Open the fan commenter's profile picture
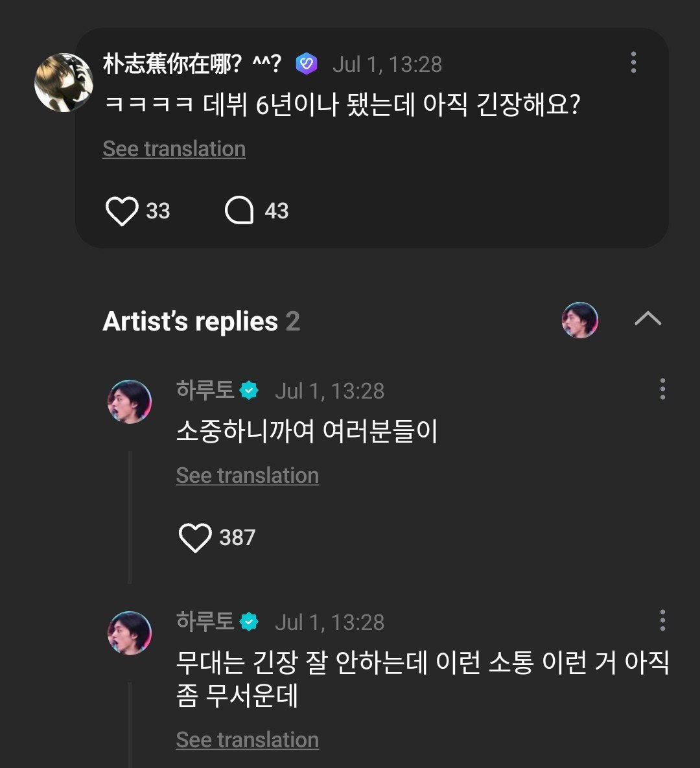 (64, 83)
